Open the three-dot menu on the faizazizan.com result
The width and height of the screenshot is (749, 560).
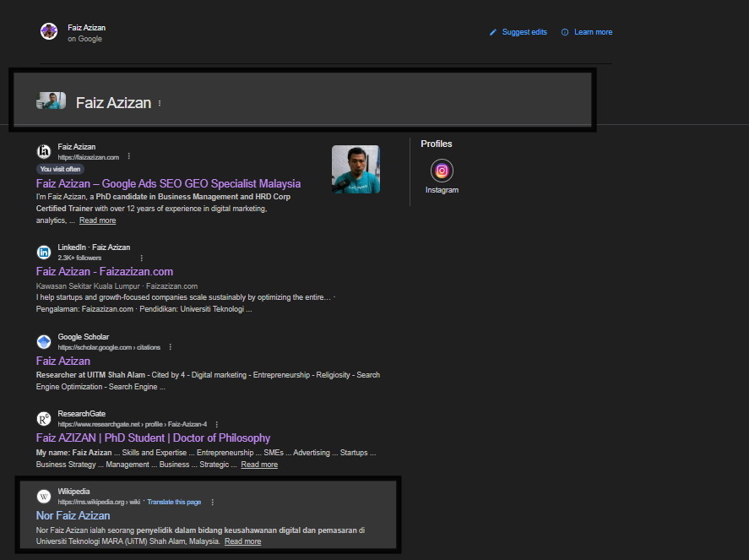128,156
